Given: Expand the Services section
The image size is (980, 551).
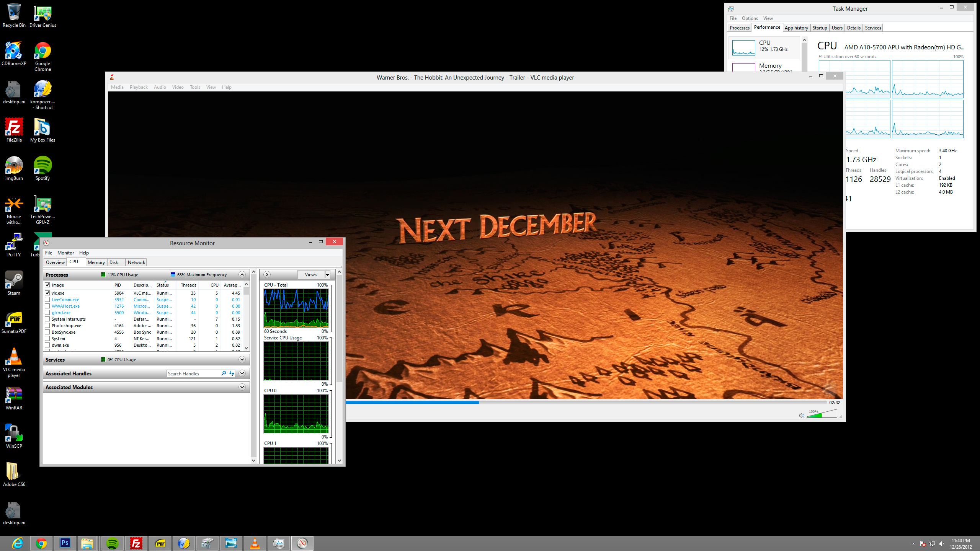Looking at the screenshot, I should coord(242,360).
